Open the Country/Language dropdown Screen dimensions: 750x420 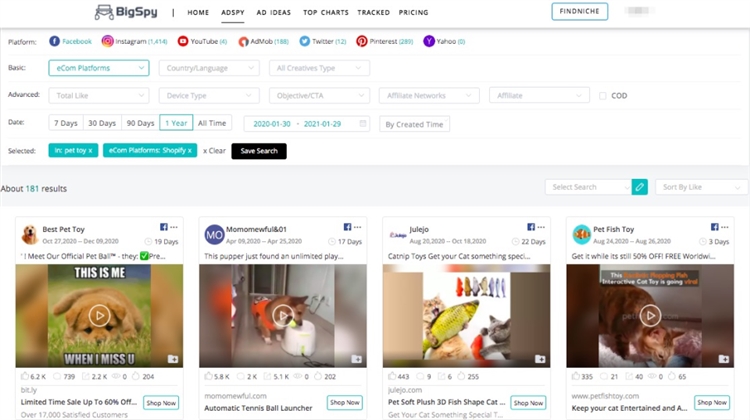click(x=209, y=68)
